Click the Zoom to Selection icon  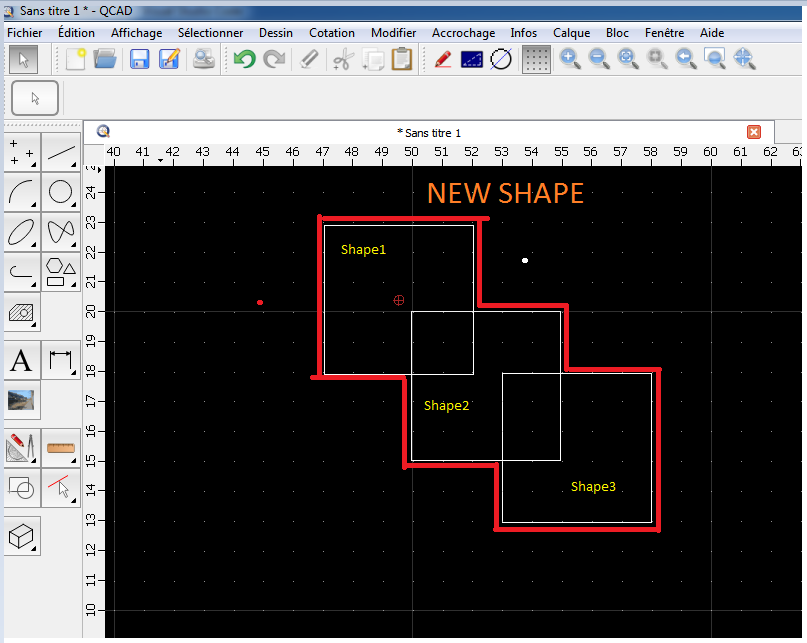(x=657, y=59)
